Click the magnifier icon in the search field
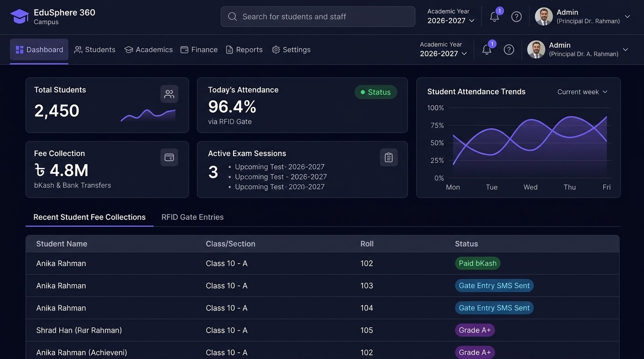 (232, 16)
